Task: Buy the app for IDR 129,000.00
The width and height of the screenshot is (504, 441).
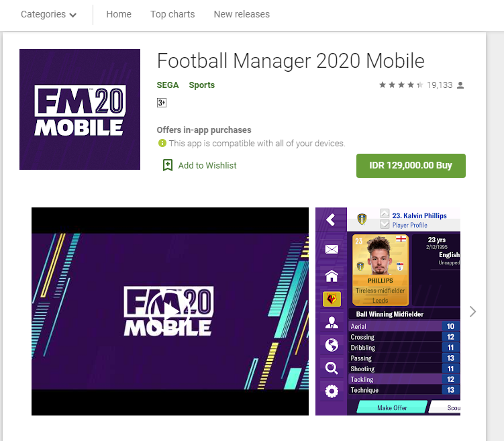Action: click(411, 166)
